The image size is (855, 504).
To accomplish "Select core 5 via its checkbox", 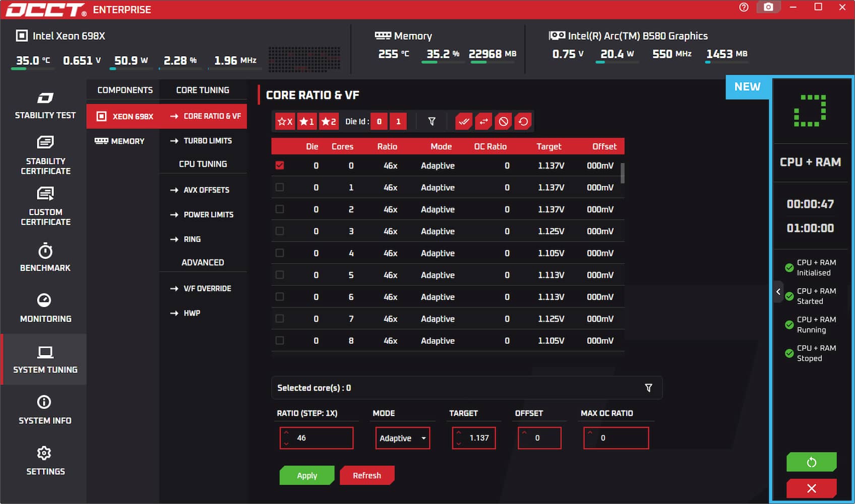I will tap(280, 275).
